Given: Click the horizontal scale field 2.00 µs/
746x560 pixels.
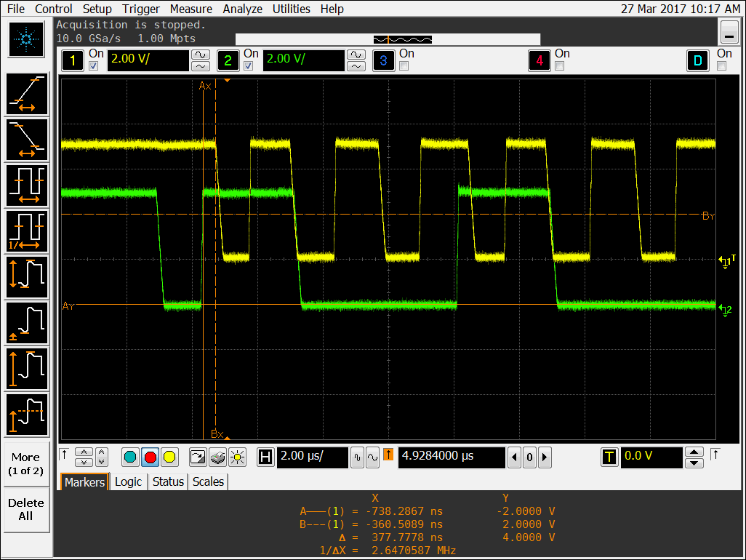Looking at the screenshot, I should (x=312, y=457).
